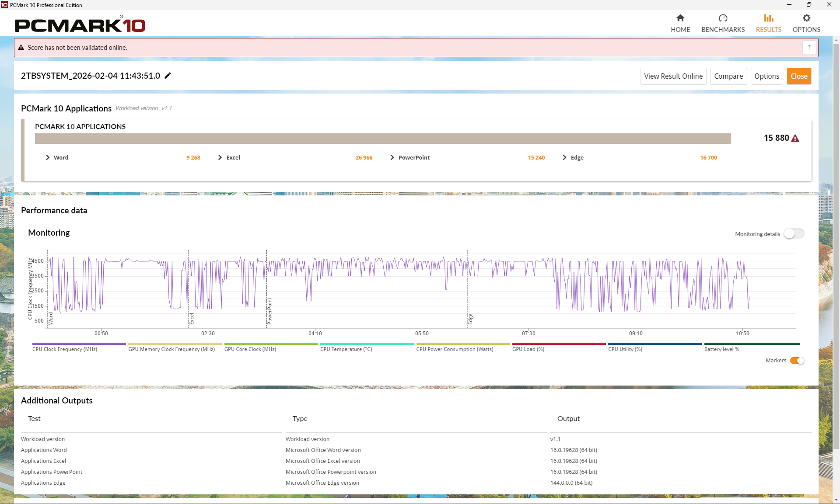Turn off the Markers toggle

[797, 361]
